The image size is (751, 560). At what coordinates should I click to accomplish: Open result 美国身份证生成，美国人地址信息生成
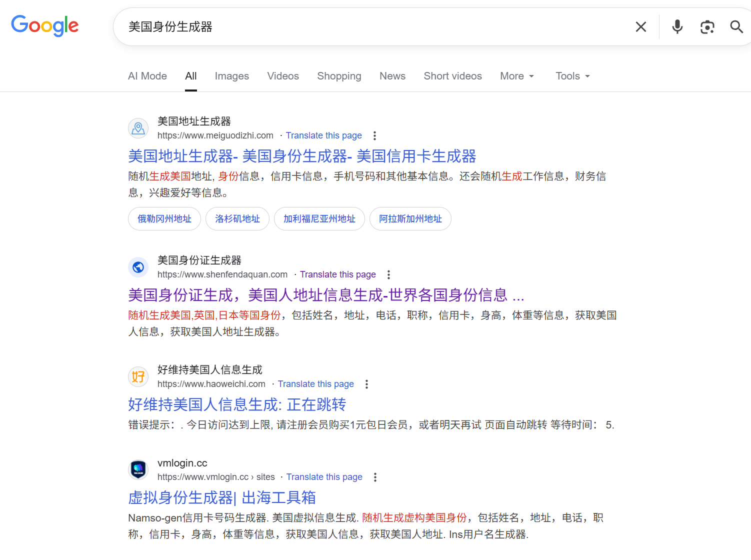pos(326,295)
